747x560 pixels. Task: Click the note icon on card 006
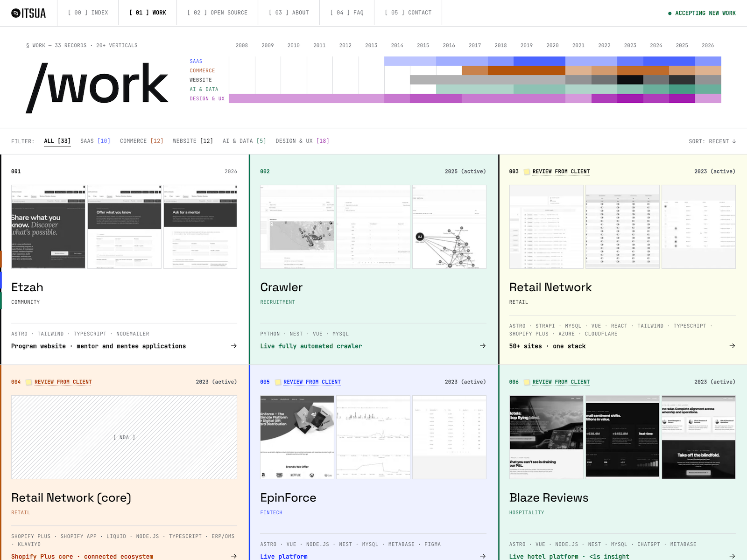(527, 382)
